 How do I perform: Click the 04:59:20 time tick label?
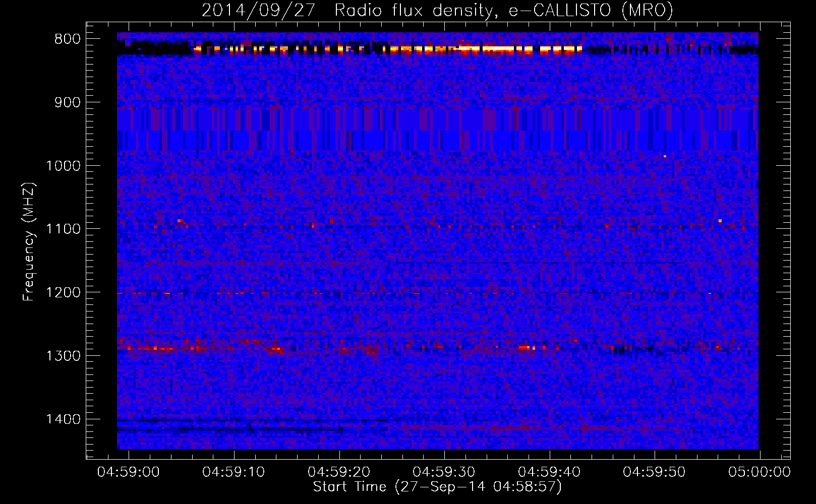pos(339,472)
